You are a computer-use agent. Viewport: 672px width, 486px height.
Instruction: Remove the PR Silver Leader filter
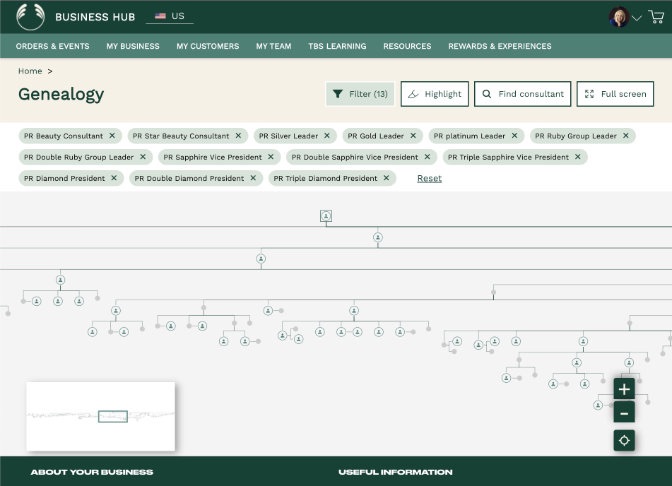(327, 135)
